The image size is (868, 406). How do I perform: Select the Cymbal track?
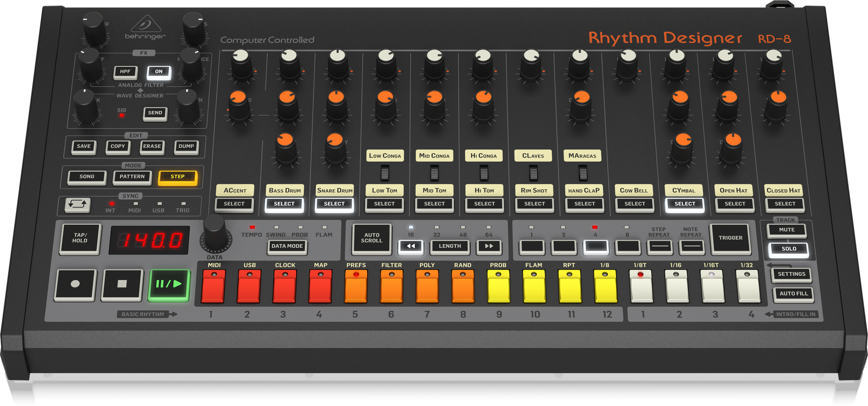coord(685,204)
